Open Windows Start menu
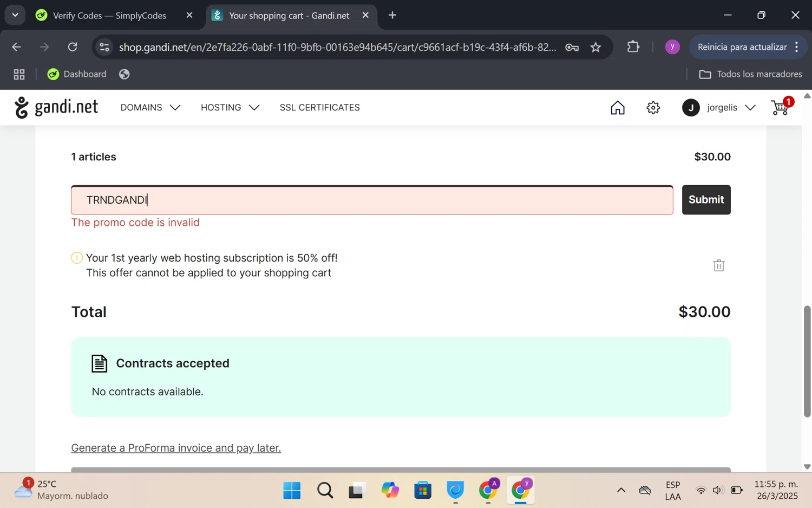 (x=292, y=491)
